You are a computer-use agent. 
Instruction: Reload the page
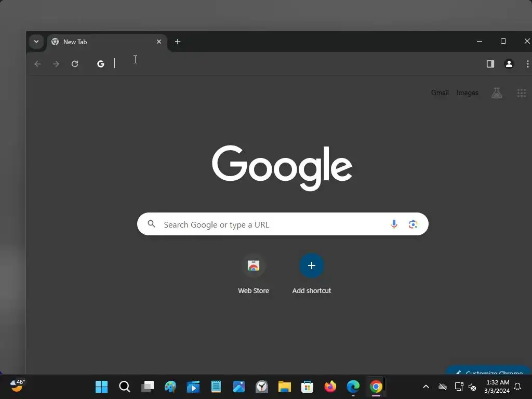click(75, 64)
